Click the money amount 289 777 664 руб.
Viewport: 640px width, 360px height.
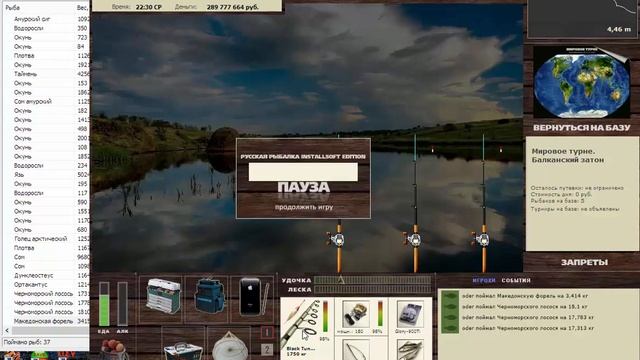point(233,7)
